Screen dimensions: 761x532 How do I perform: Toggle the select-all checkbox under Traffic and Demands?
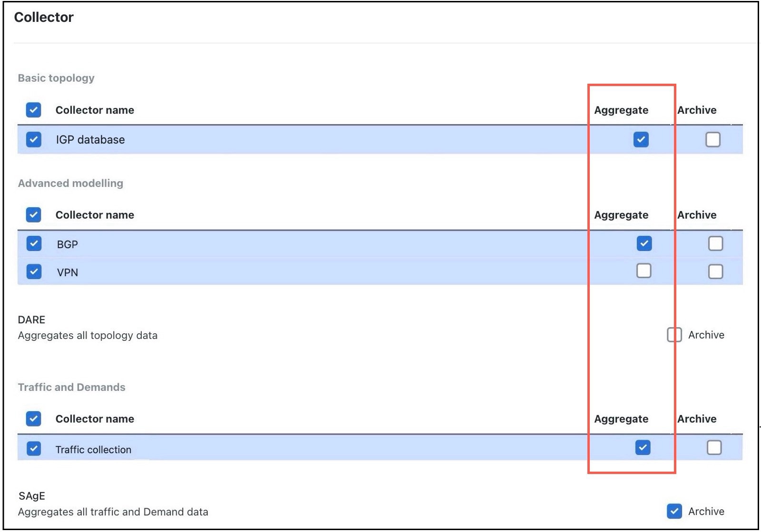point(33,419)
